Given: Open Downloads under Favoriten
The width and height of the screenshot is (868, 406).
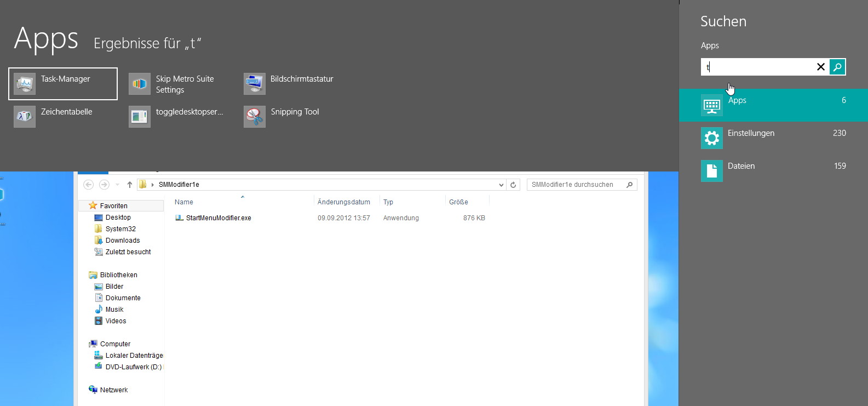Looking at the screenshot, I should [122, 241].
